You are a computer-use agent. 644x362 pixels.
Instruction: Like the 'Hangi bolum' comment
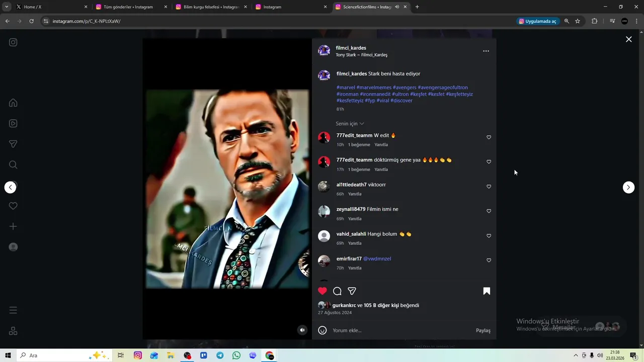coord(489,236)
